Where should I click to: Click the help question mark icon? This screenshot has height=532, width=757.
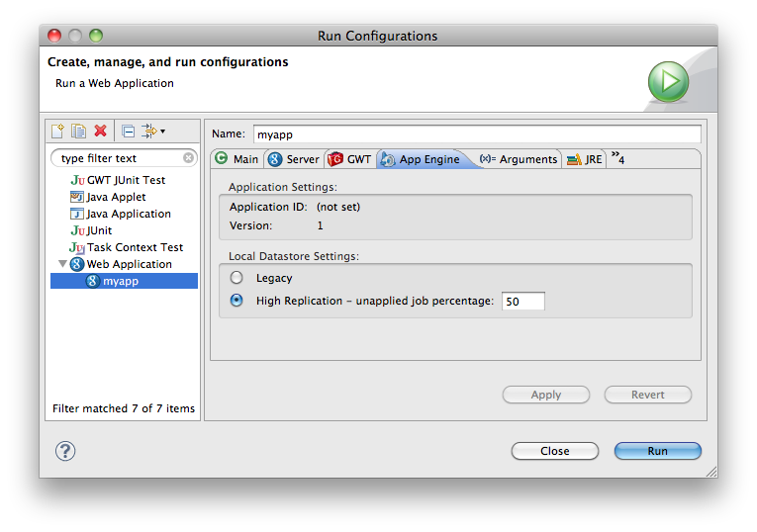tap(65, 451)
